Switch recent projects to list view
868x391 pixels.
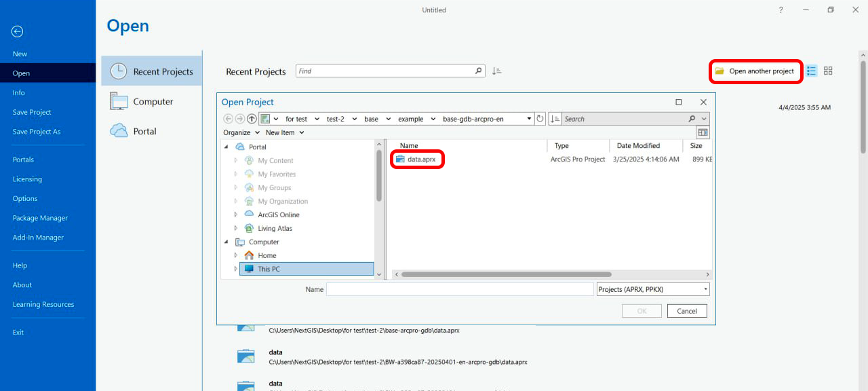point(811,71)
